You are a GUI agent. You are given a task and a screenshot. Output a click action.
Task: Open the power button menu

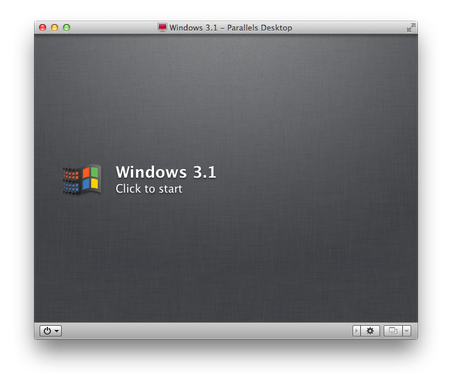[51, 331]
